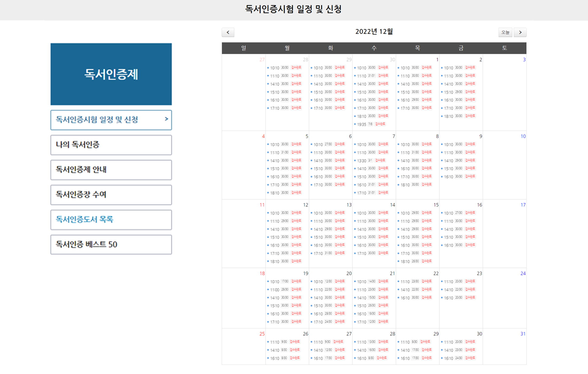Go to the previous month with the left arrow
The height and width of the screenshot is (374, 588).
[228, 32]
